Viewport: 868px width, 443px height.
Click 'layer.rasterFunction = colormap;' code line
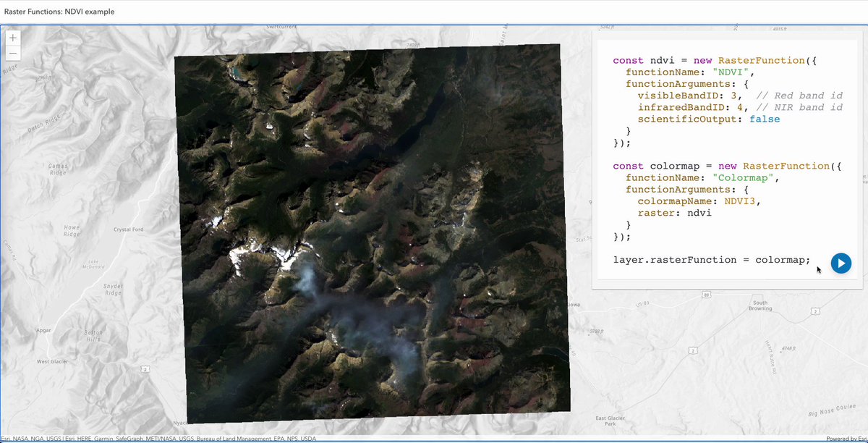click(712, 259)
